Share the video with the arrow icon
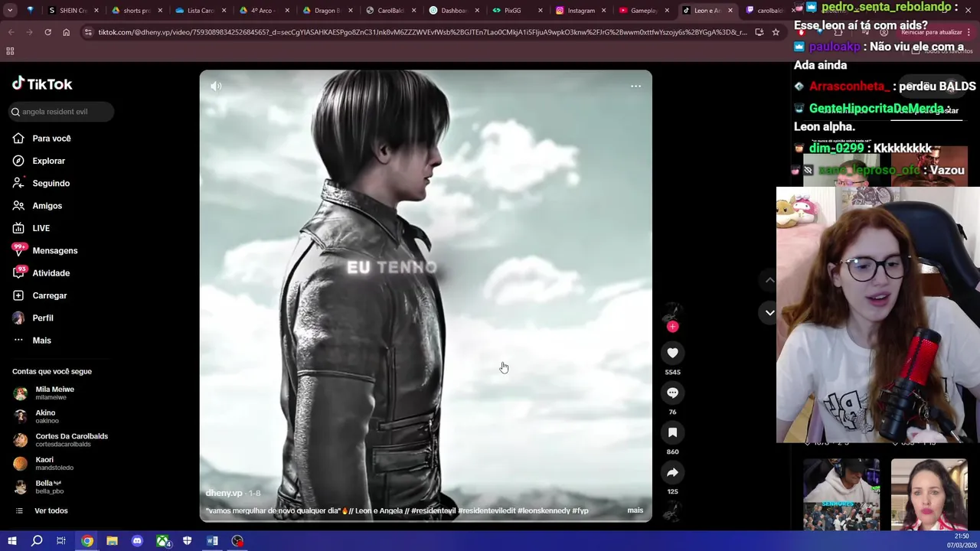Image resolution: width=980 pixels, height=551 pixels. coord(672,472)
